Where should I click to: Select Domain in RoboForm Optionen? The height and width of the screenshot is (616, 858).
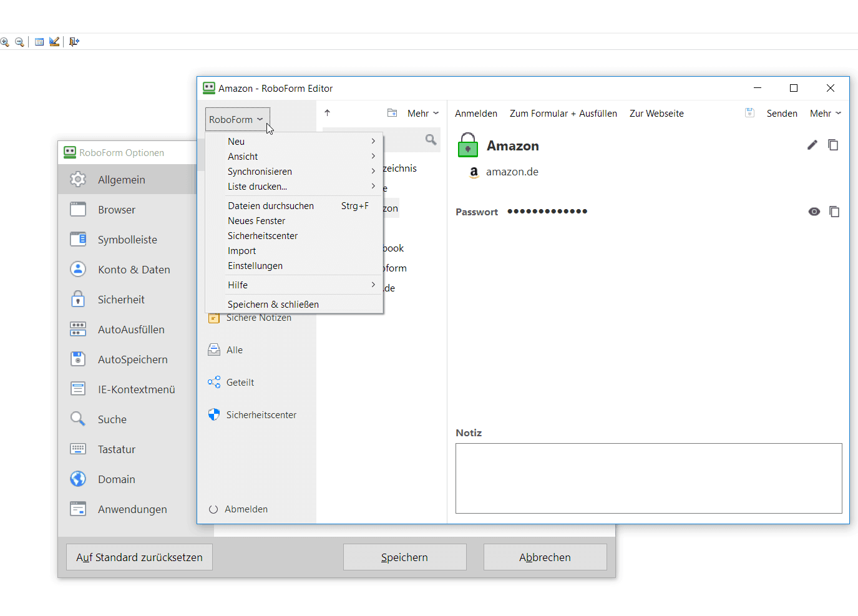tap(127, 479)
